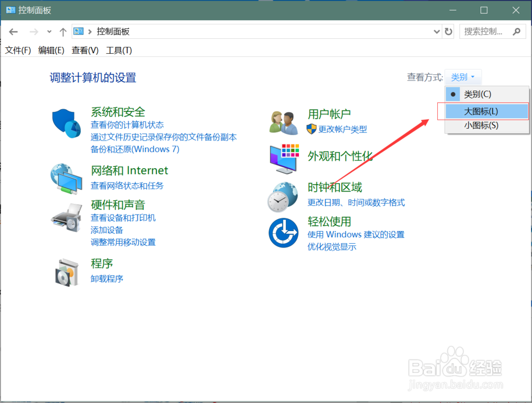Minimize the Control Panel window
Image resolution: width=532 pixels, height=403 pixels.
coord(453,10)
